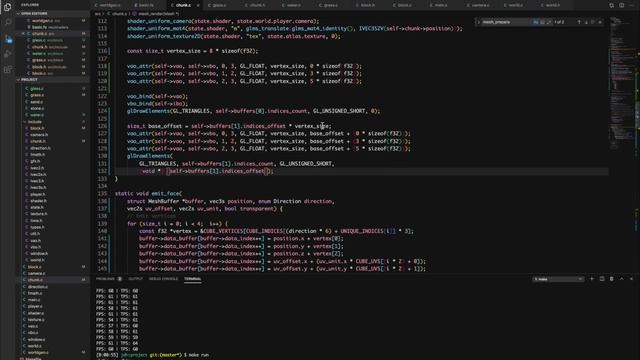640x360 pixels.
Task: Go to next match in find widget
Action: click(586, 22)
